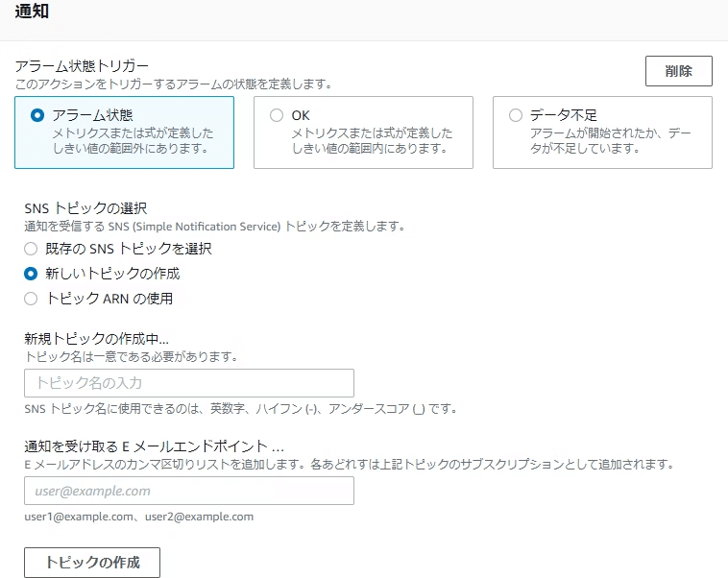Click the トピック名は一意である必要があります hint text
Image resolution: width=728 pixels, height=578 pixels.
coord(131,356)
